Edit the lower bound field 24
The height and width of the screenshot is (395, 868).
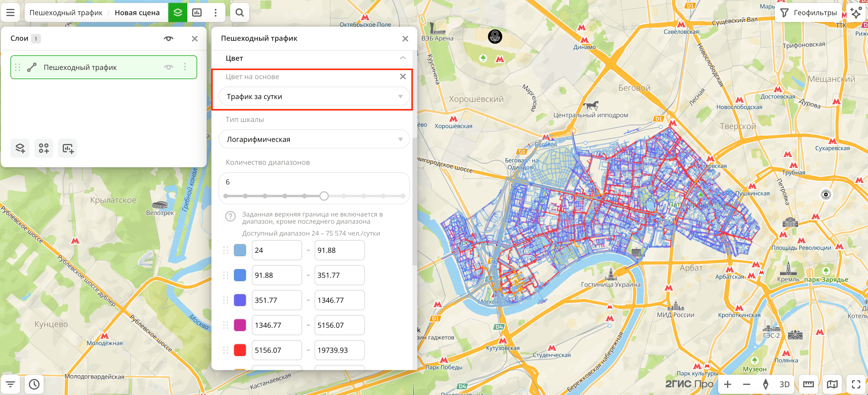(x=277, y=250)
